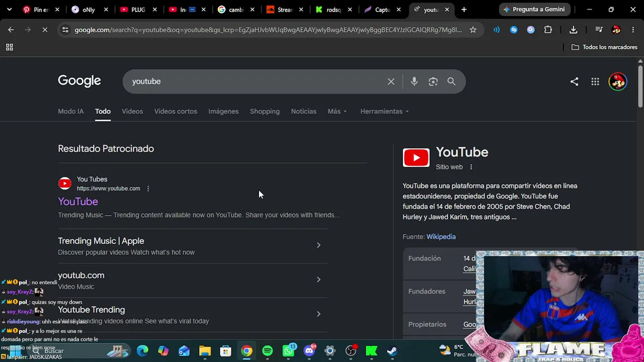Open the purple YouTube sponsored result title

(78, 202)
